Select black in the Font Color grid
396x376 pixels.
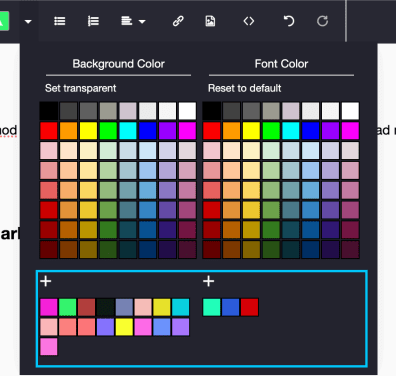(212, 111)
